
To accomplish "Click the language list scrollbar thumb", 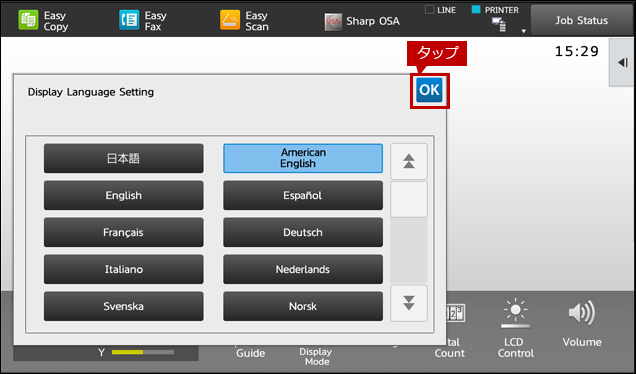I will [x=409, y=199].
